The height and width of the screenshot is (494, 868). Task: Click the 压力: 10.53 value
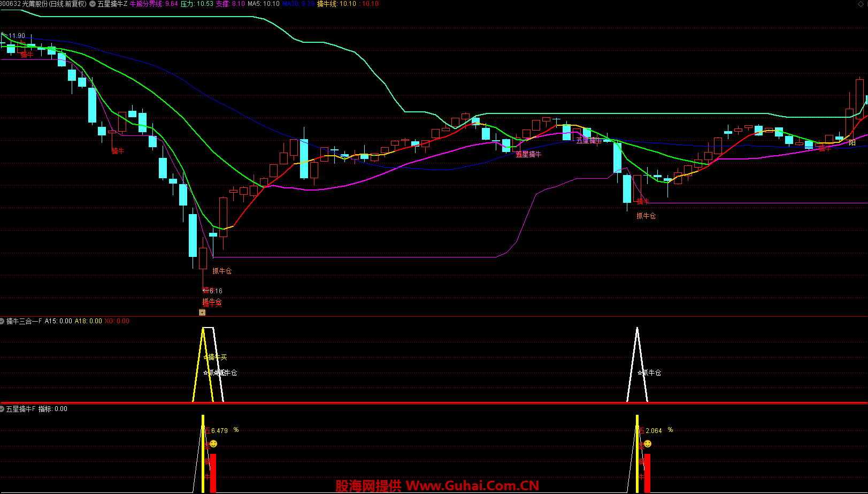coord(197,4)
